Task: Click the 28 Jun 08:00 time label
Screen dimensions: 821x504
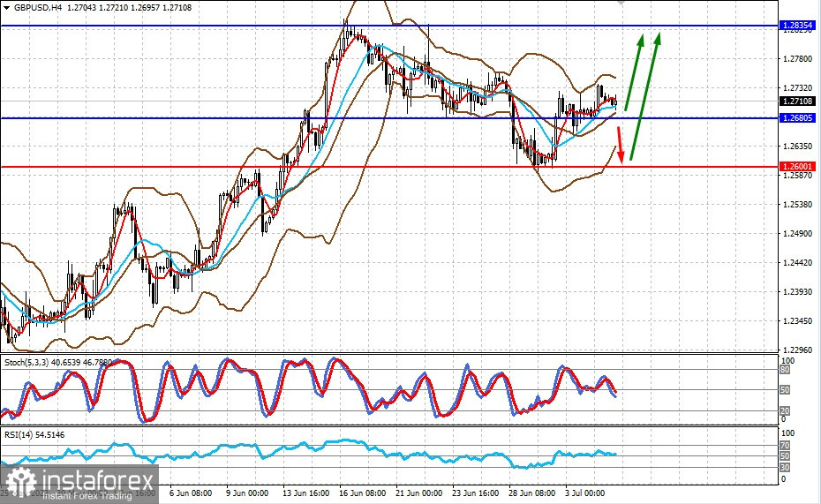Action: (532, 493)
